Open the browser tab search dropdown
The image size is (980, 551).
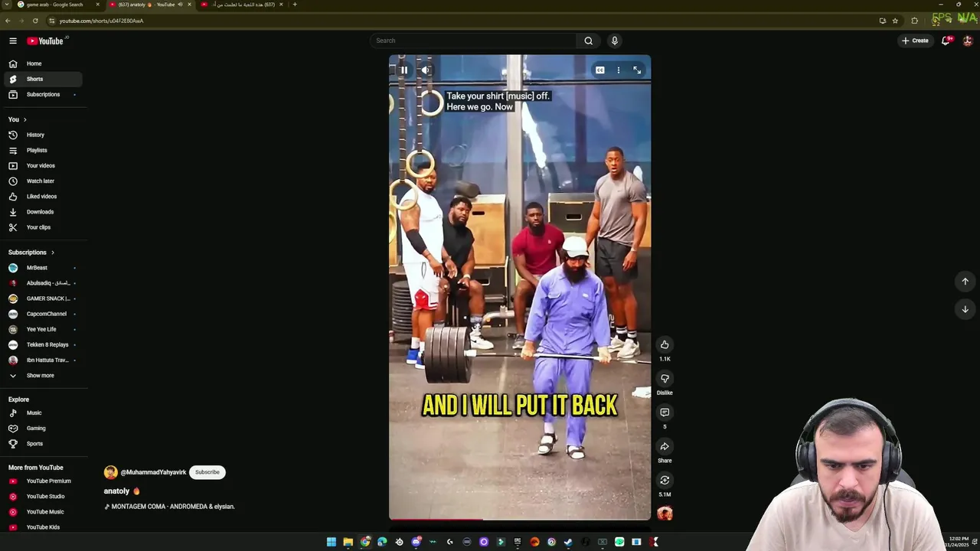coord(6,5)
